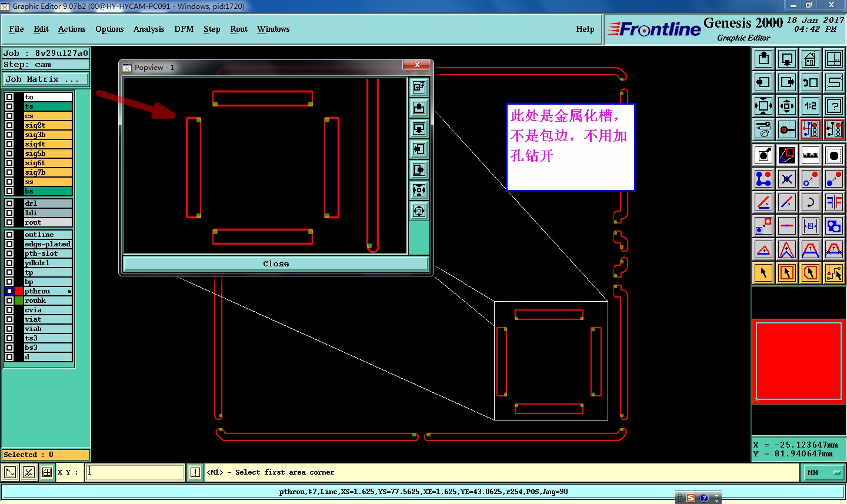Click the pan up view icon
Viewport: 847px width, 504px height.
coord(763,59)
